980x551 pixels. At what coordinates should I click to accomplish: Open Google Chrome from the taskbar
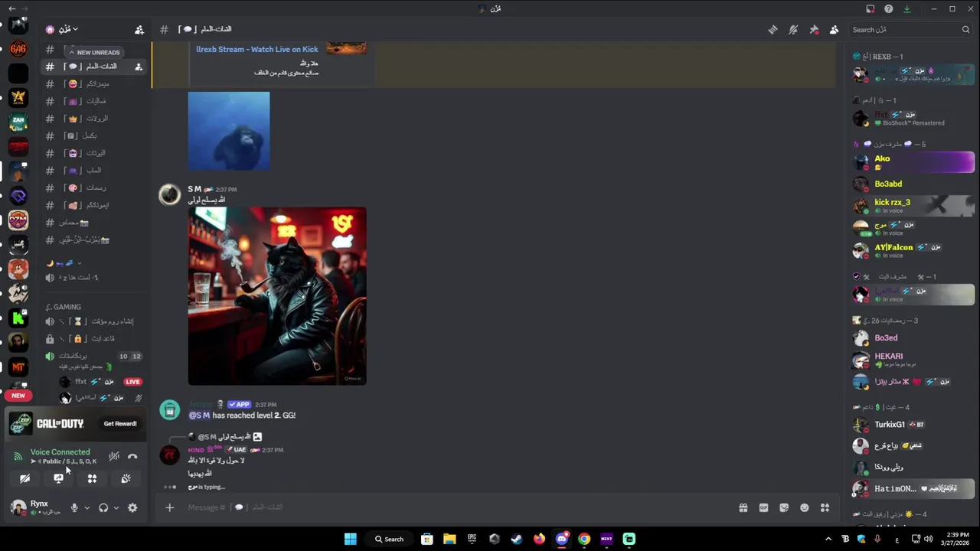(x=584, y=539)
